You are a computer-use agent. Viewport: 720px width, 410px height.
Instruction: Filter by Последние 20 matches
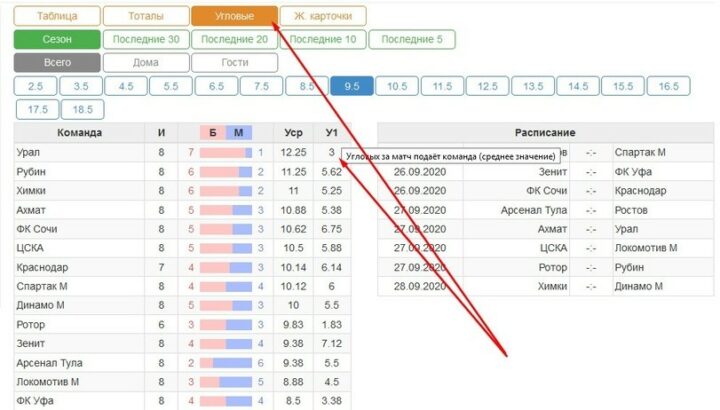point(234,39)
